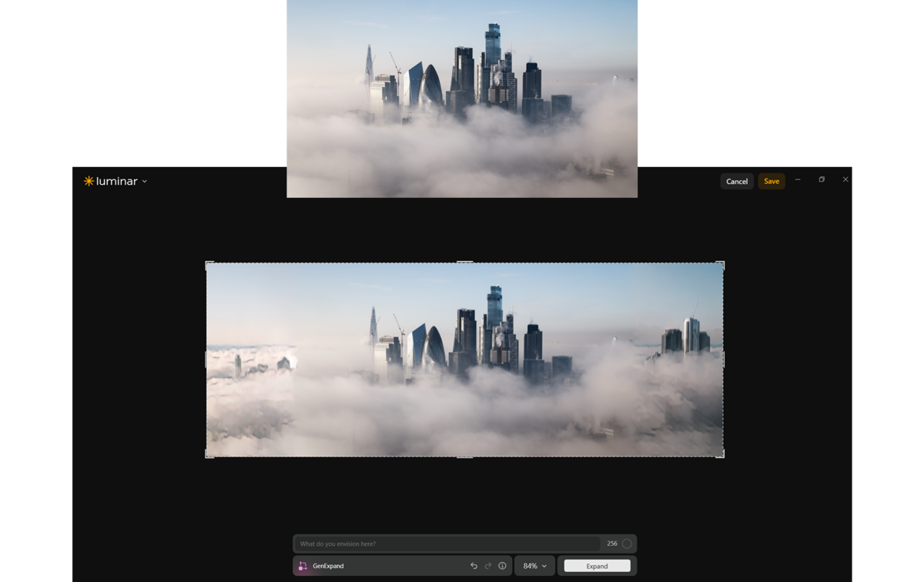Select the GenExpand tool icon
This screenshot has height=582, width=924.
pyautogui.click(x=303, y=566)
